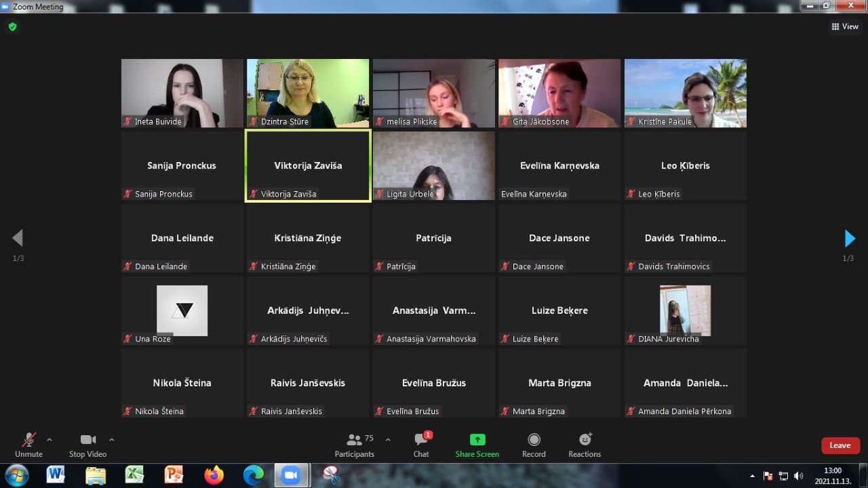Open the Reactions menu
The width and height of the screenshot is (868, 488).
click(x=585, y=445)
